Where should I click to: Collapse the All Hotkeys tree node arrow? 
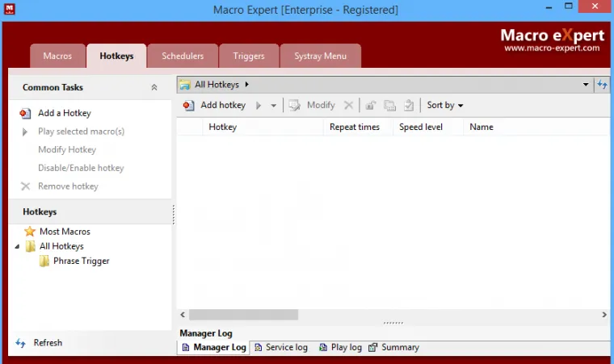point(17,247)
